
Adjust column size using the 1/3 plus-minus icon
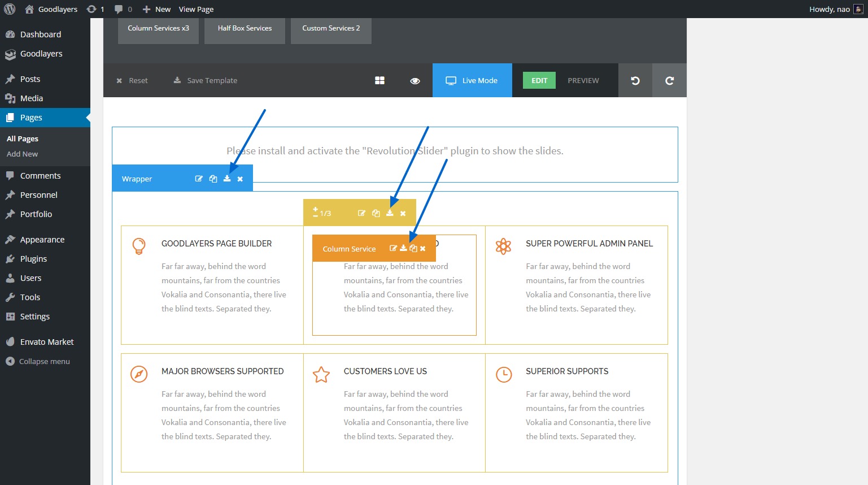[x=316, y=212]
